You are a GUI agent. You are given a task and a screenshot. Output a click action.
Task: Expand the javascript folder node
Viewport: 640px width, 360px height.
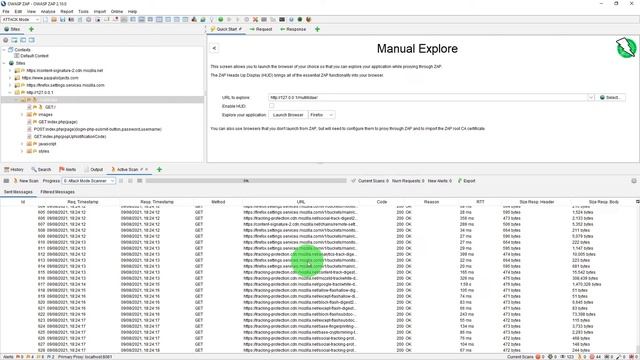[22, 144]
